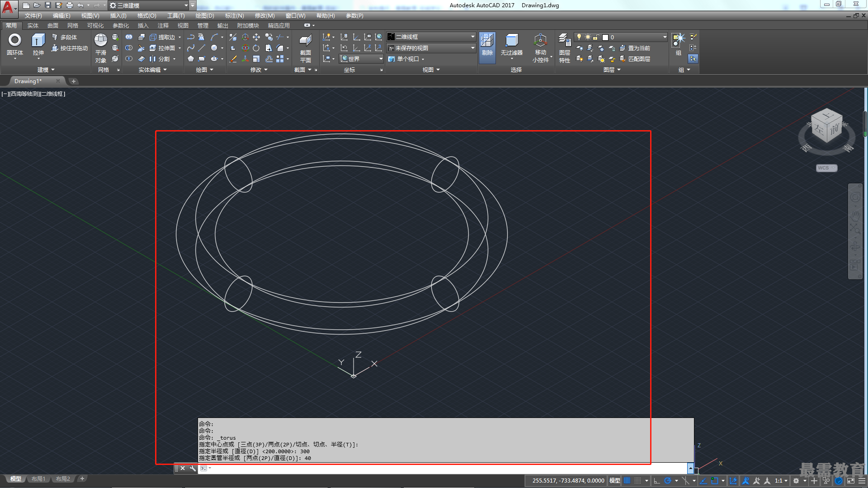Expand the Solid Editing (实体编辑) panel
868x488 pixels.
pyautogui.click(x=152, y=70)
